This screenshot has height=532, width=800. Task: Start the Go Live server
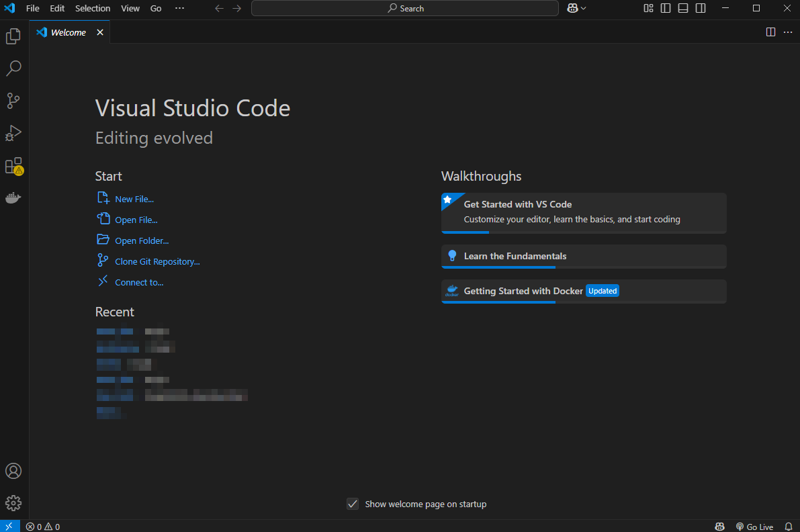[754, 527]
